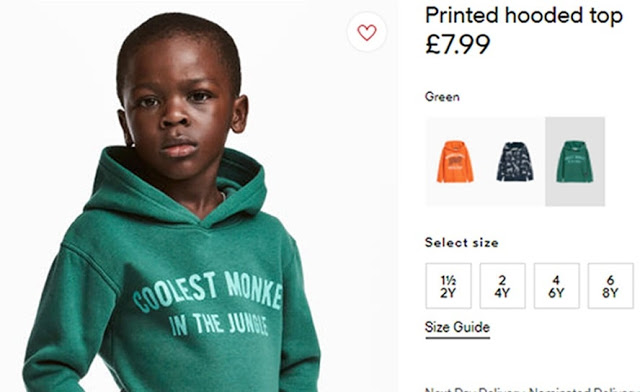Choose the navy patterned hoodie variant
640x392 pixels.
pos(515,162)
